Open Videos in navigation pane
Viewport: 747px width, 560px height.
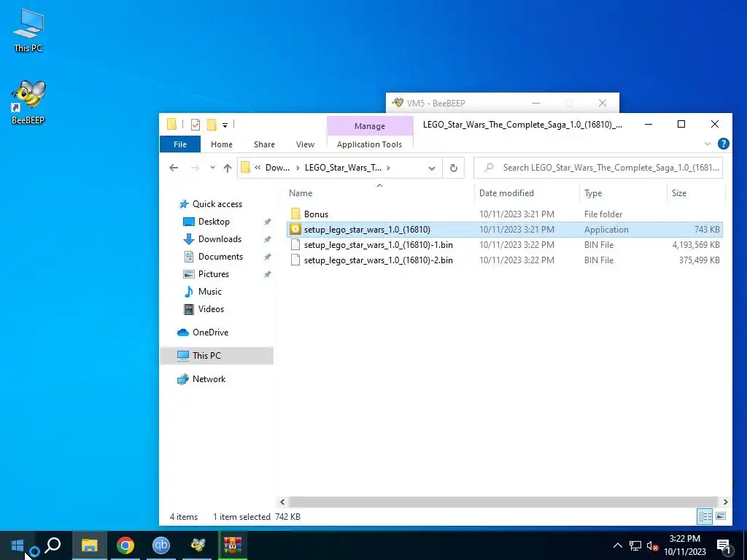pyautogui.click(x=211, y=309)
